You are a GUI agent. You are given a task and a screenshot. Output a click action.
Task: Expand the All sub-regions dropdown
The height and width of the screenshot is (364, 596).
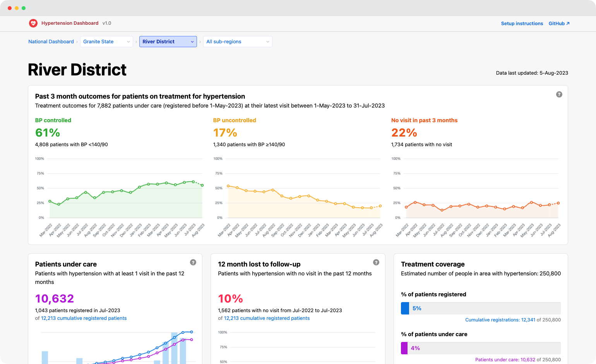click(x=238, y=41)
